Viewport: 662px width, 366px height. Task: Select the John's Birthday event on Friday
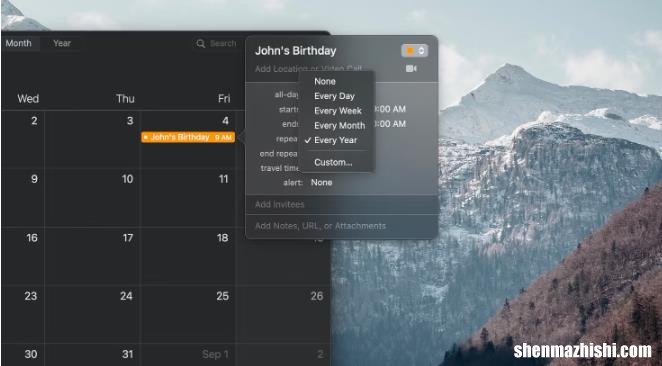point(188,137)
